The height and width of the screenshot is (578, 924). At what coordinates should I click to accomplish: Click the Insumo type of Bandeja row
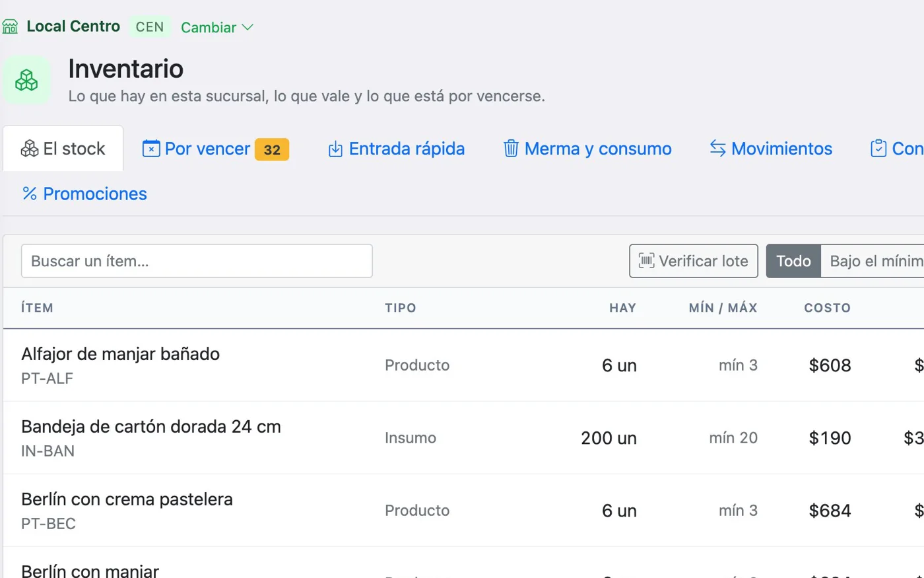point(411,438)
